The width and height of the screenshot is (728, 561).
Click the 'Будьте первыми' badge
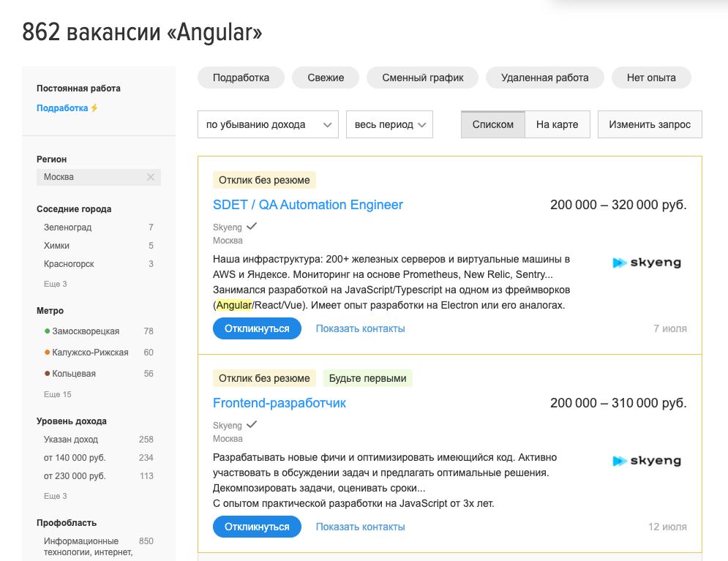(x=368, y=378)
